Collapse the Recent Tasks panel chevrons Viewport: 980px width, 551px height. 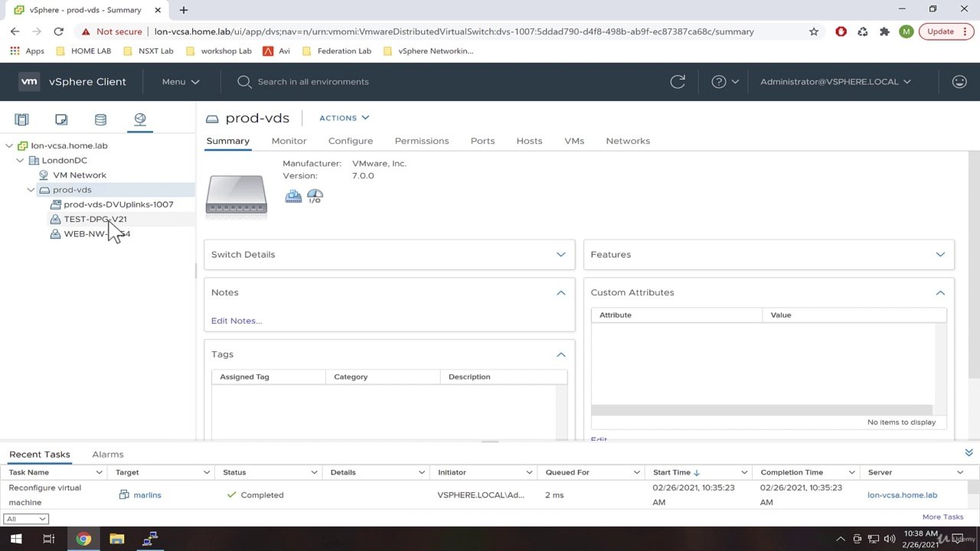[969, 453]
